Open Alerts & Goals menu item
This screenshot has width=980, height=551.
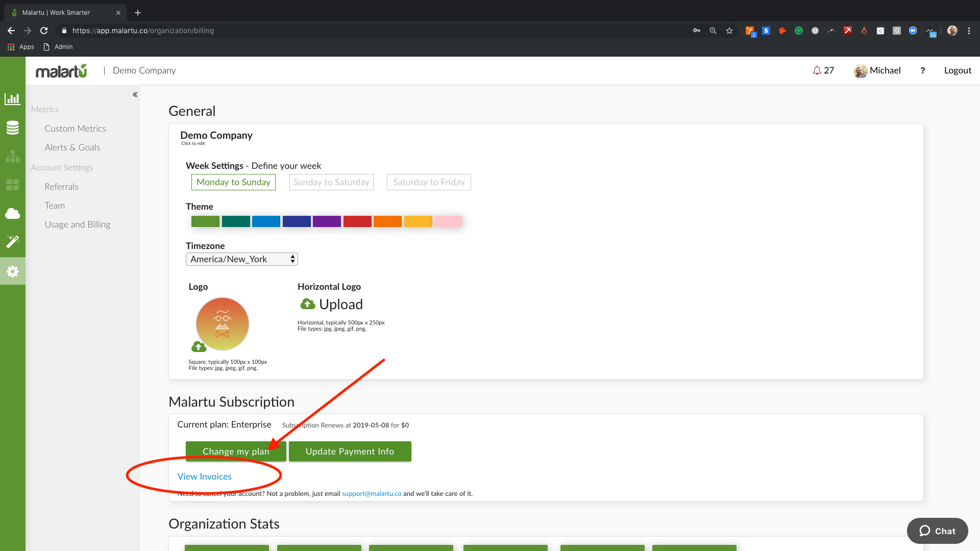pyautogui.click(x=72, y=147)
